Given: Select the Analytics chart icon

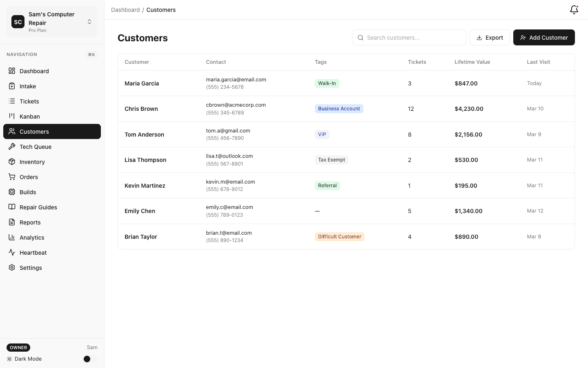Looking at the screenshot, I should coord(12,237).
